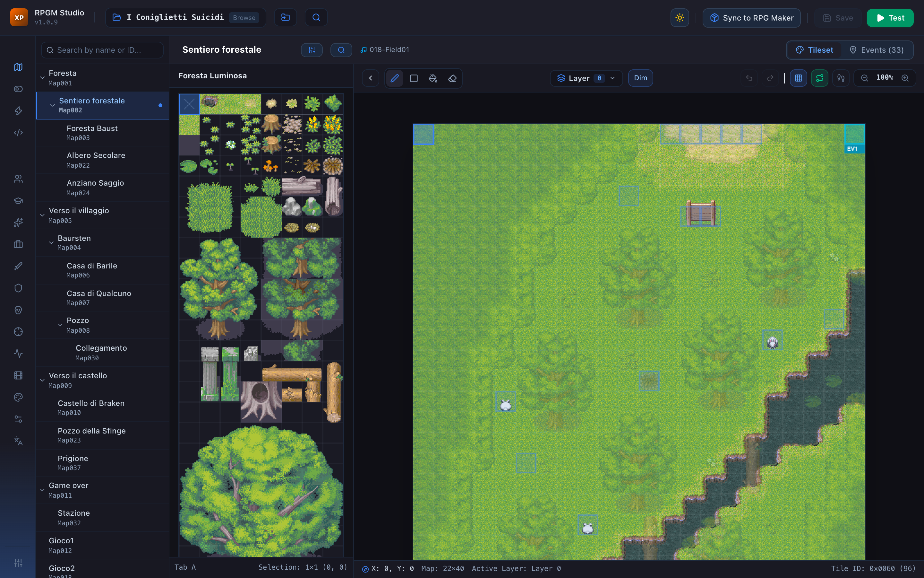This screenshot has height=578, width=924.
Task: Open the Layer 0 dropdown
Action: 586,78
